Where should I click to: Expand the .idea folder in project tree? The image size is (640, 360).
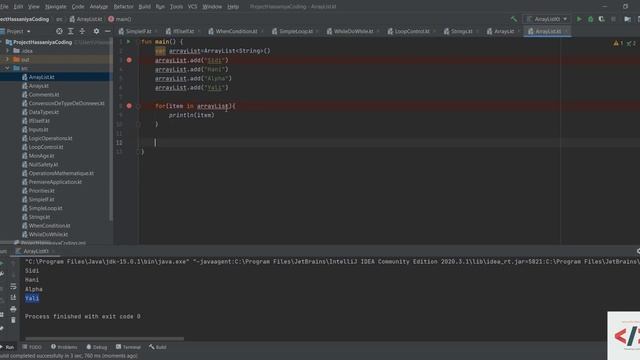pos(7,51)
